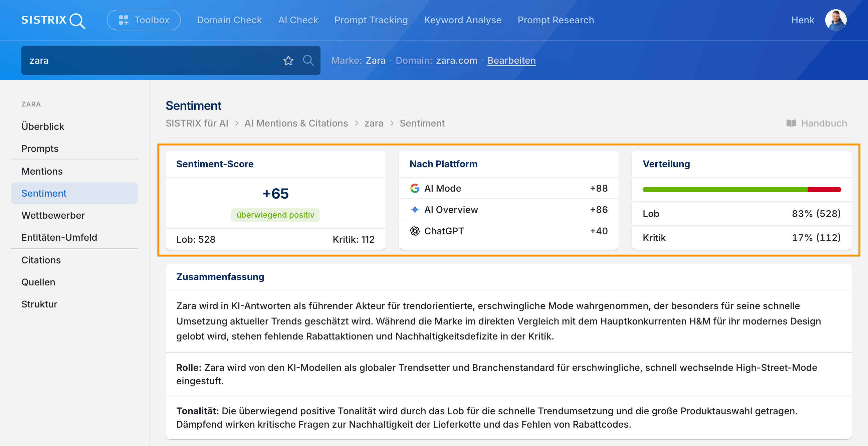This screenshot has width=868, height=446.
Task: Click the Google AI Mode icon
Action: click(x=415, y=188)
